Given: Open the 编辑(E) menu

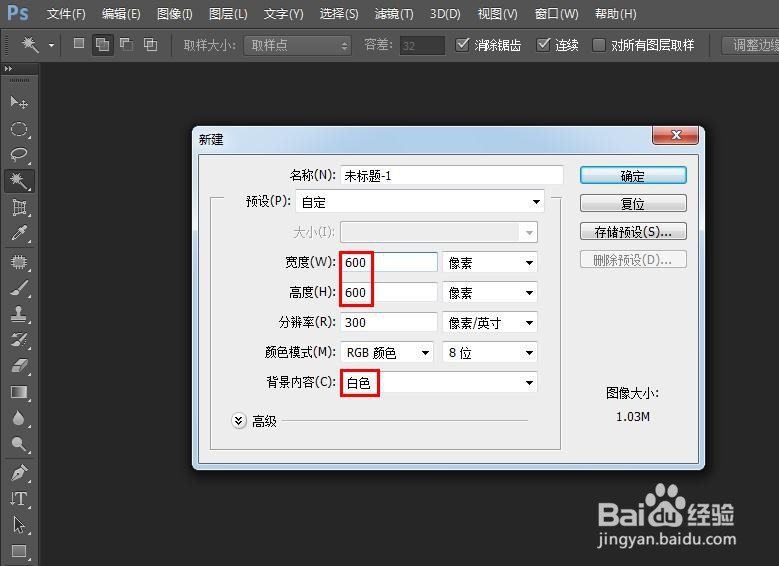Looking at the screenshot, I should tap(121, 14).
